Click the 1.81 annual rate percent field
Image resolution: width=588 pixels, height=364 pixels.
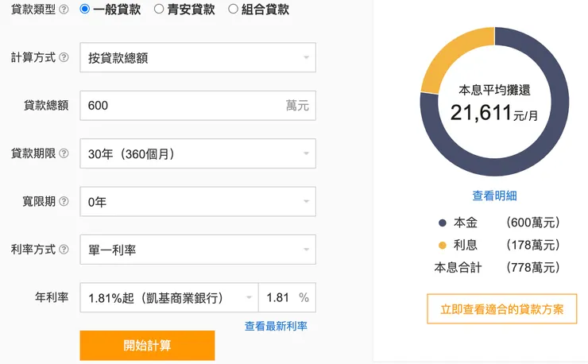click(278, 297)
